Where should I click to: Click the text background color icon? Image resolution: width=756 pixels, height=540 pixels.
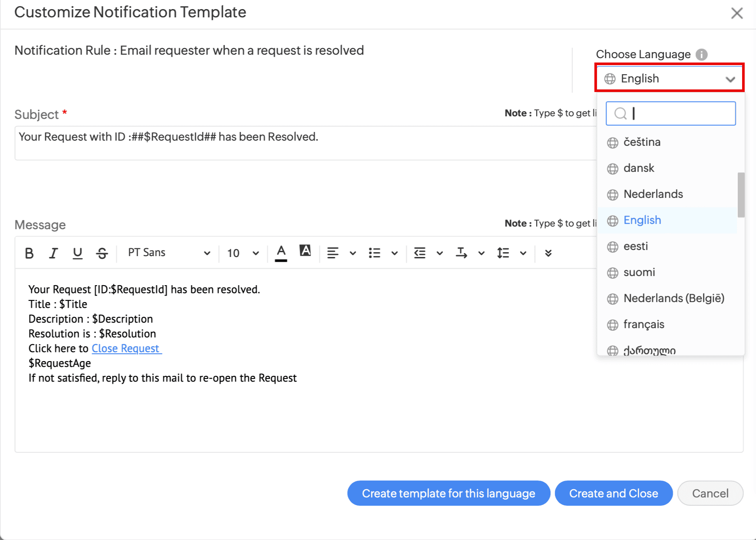[x=305, y=251]
